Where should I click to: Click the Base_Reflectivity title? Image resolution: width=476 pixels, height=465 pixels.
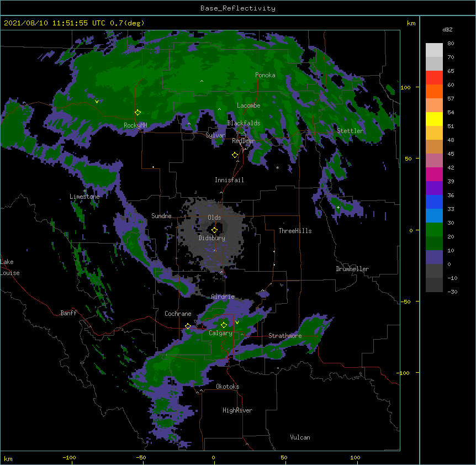tap(238, 8)
